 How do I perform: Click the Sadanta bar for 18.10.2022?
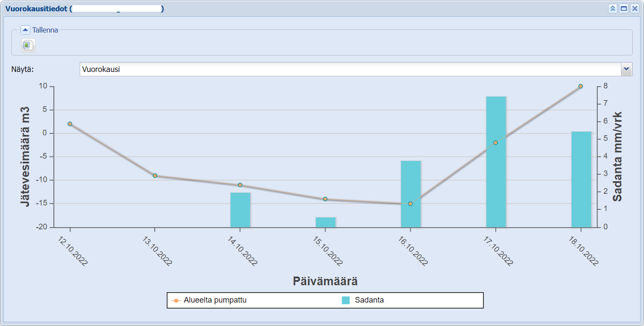point(581,179)
